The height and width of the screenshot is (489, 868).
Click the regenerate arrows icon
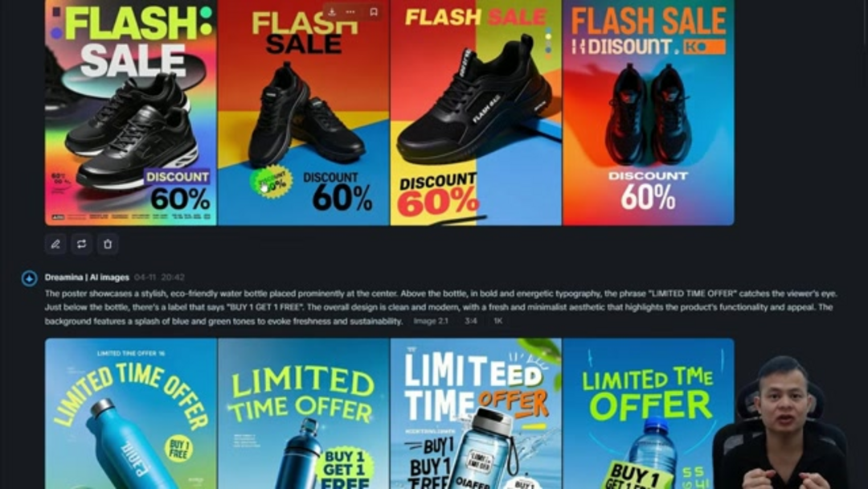tap(81, 244)
